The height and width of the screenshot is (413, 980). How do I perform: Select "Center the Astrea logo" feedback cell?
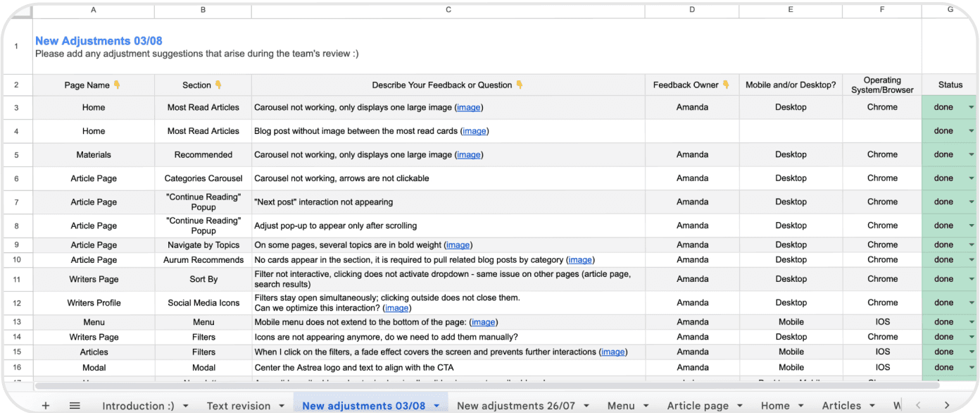[x=448, y=367]
